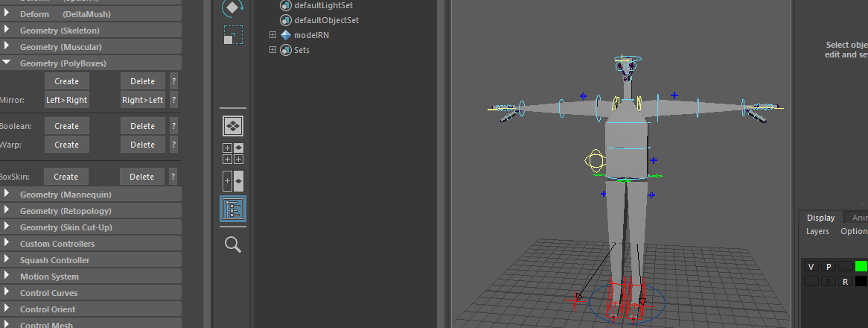
Task: Click Delete for PolyBoxes geometry
Action: pyautogui.click(x=142, y=81)
